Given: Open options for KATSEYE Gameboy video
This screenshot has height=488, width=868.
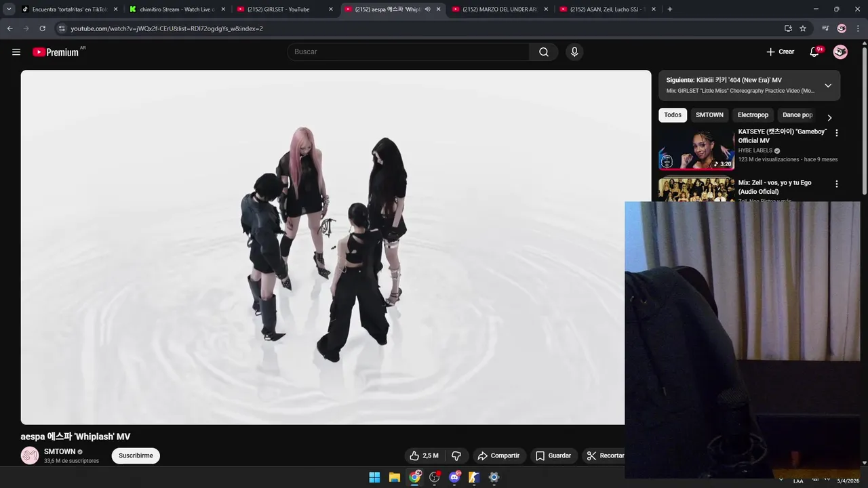Looking at the screenshot, I should 836,133.
